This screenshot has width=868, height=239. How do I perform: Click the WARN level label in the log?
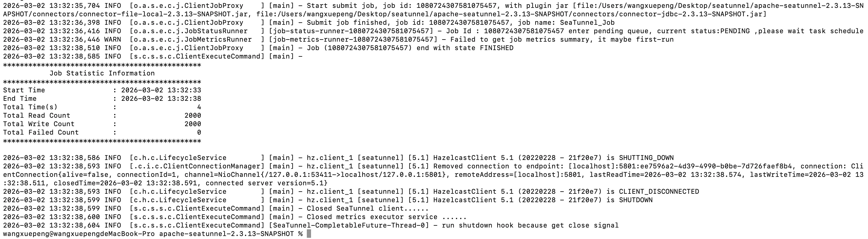pos(112,40)
